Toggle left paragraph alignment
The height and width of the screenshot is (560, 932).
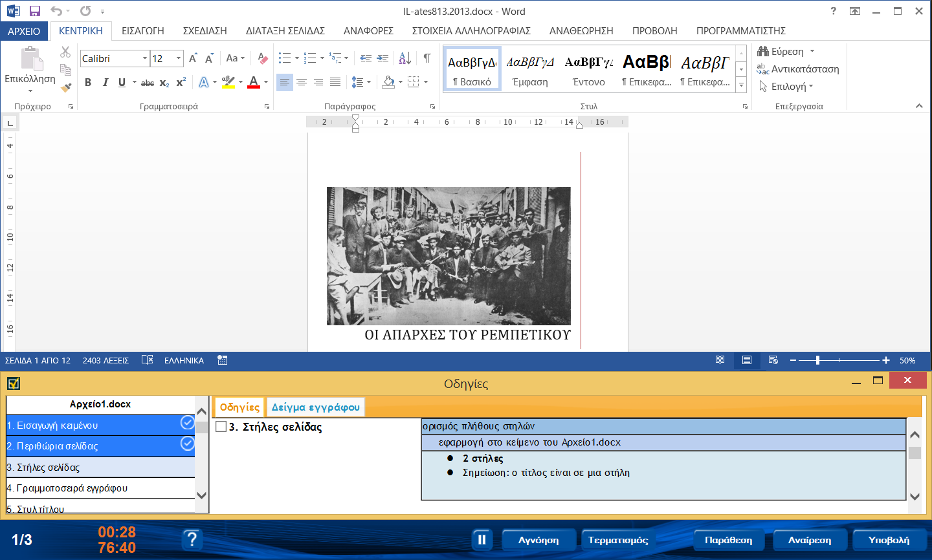point(285,82)
